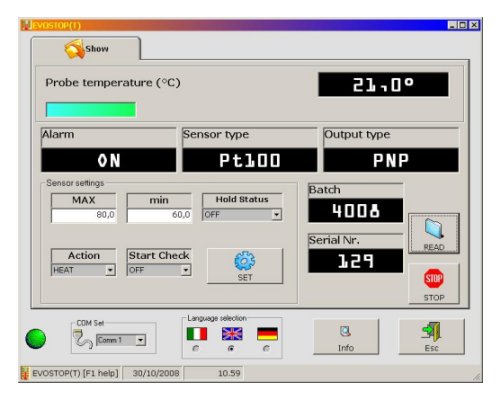The width and height of the screenshot is (500, 400).
Task: Click the READ folder button
Action: point(434,234)
